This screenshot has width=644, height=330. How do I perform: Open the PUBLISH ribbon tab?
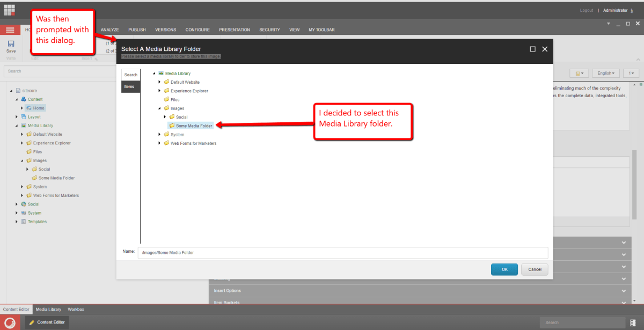[x=137, y=30]
